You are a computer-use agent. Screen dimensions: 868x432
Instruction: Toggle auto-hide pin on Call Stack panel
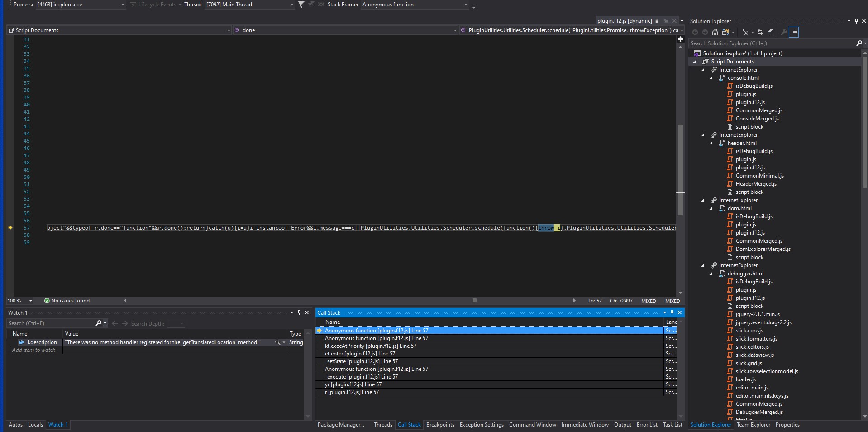coord(672,312)
